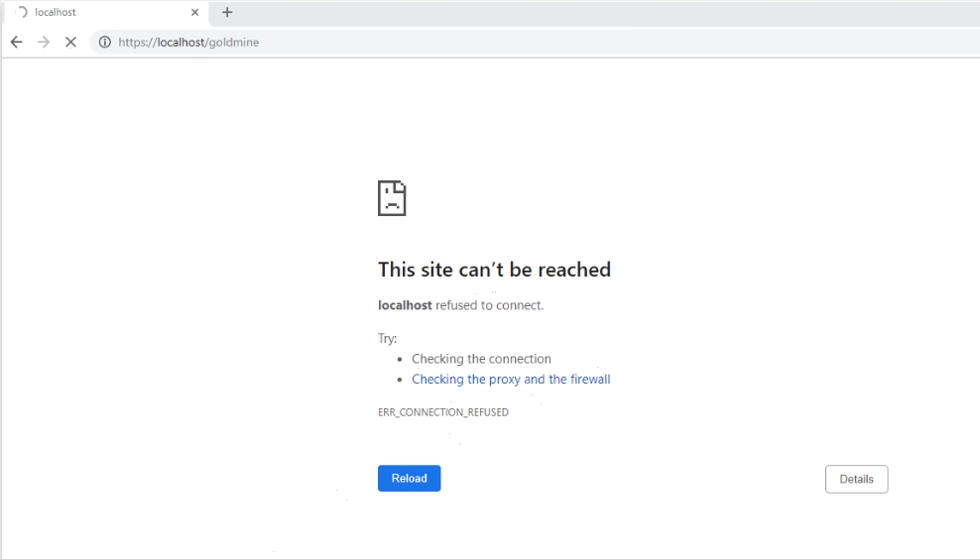Go back using the back arrow
This screenshot has width=980, height=559.
coord(16,43)
